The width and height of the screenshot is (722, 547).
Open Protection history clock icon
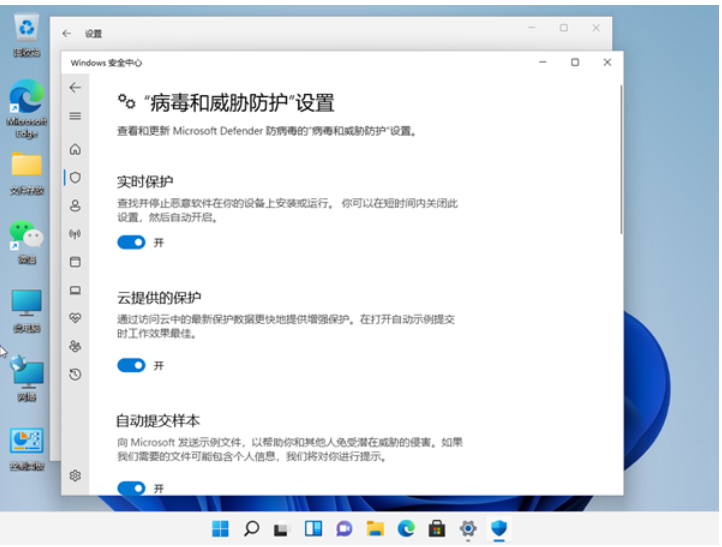75,374
